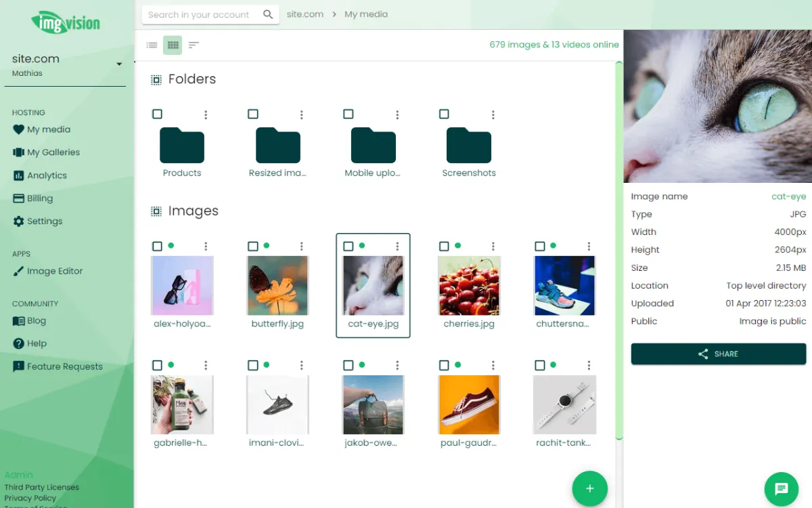Open the chat support bubble
Screen dimensions: 812x508
tap(782, 488)
